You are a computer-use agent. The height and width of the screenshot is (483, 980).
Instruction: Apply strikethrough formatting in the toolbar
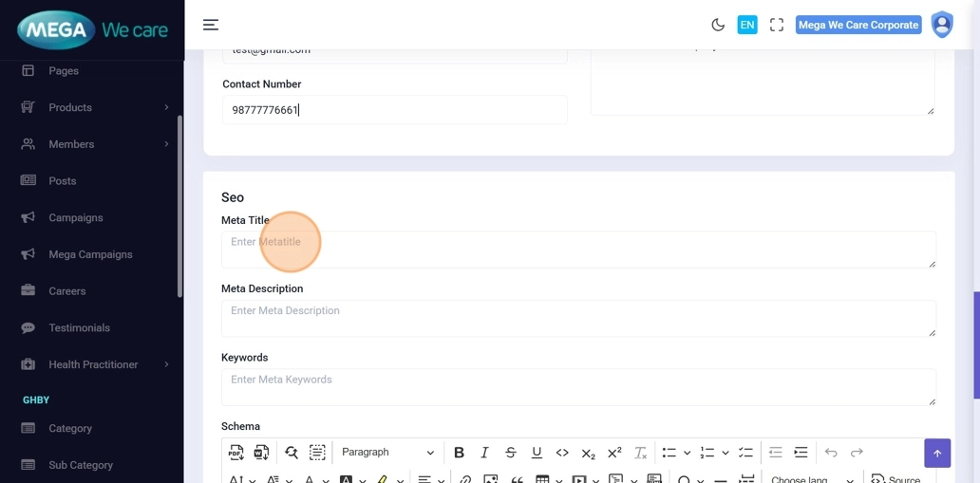(511, 453)
